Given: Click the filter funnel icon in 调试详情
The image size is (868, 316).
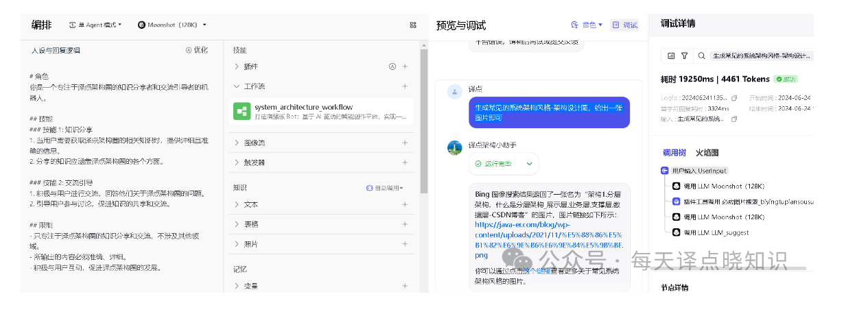Looking at the screenshot, I should pyautogui.click(x=686, y=56).
